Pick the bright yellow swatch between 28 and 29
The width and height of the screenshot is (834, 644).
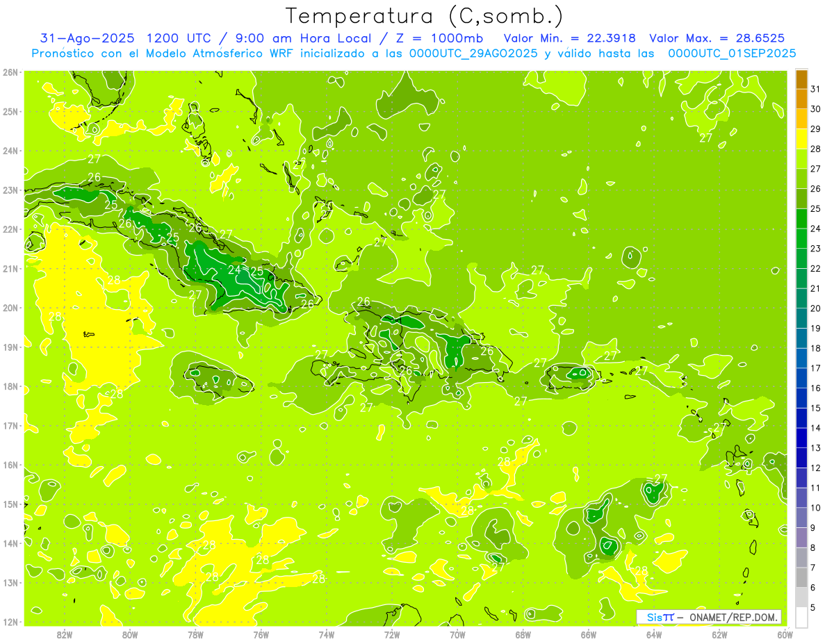(x=801, y=139)
